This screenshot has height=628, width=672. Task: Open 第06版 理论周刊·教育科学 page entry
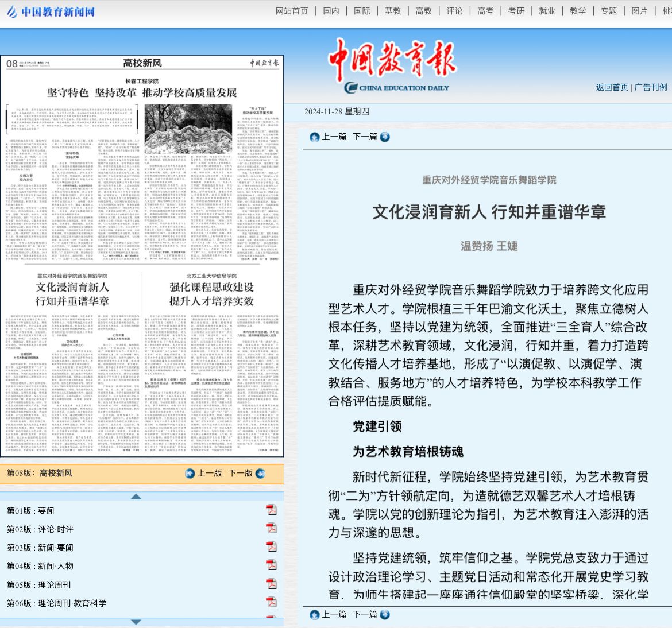(x=56, y=603)
